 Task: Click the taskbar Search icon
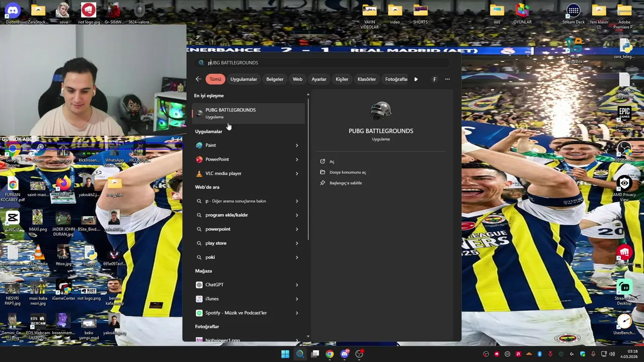(300, 354)
